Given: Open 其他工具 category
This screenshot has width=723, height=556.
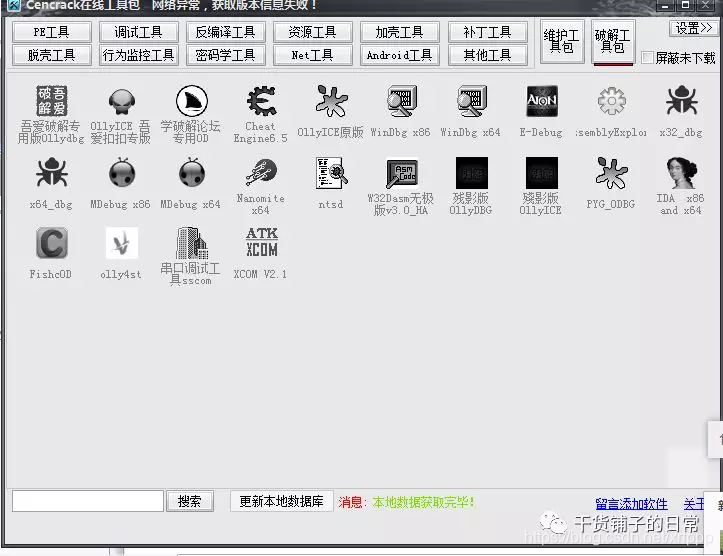Looking at the screenshot, I should (x=487, y=55).
